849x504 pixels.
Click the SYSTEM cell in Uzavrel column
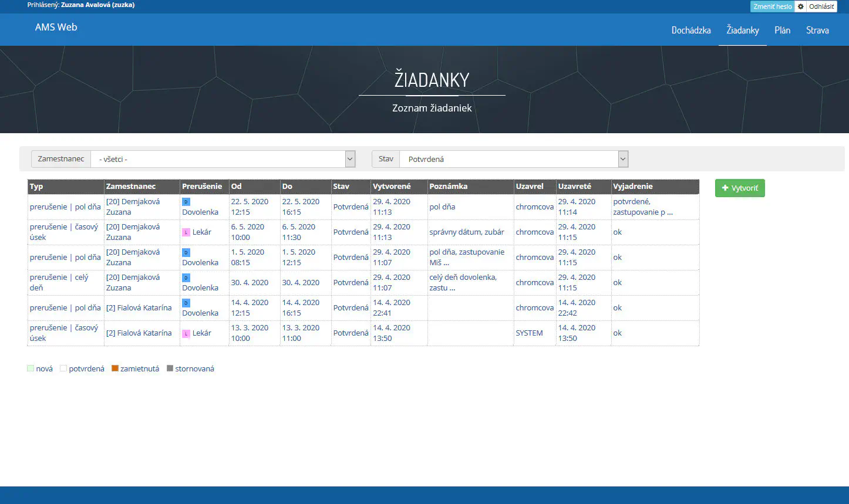click(529, 333)
